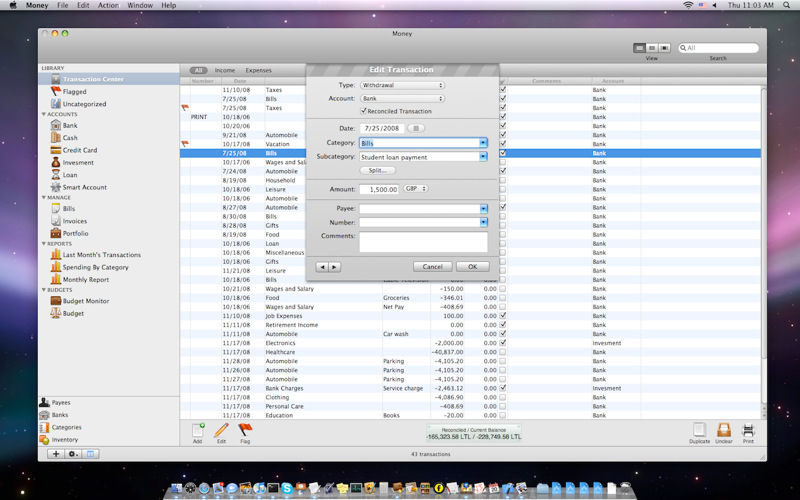
Task: Open the Number combo box arrow
Action: pos(483,222)
